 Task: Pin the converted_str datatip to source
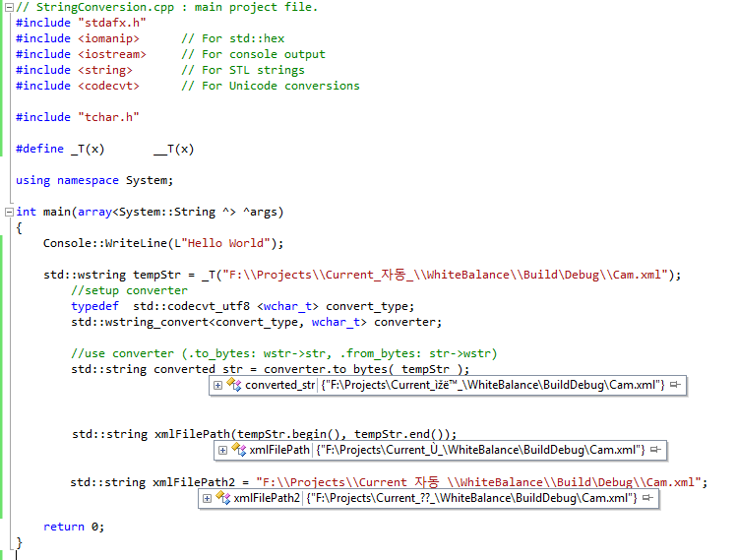pyautogui.click(x=675, y=385)
